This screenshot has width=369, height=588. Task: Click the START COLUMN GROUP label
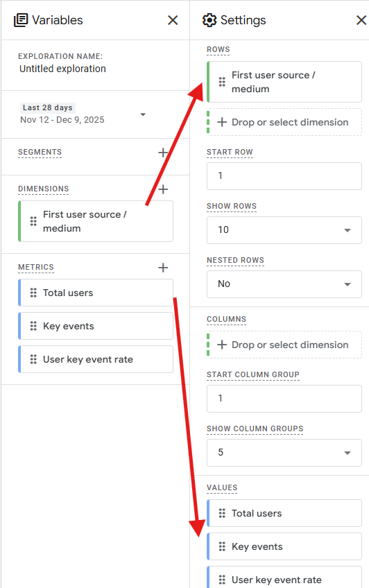click(253, 374)
